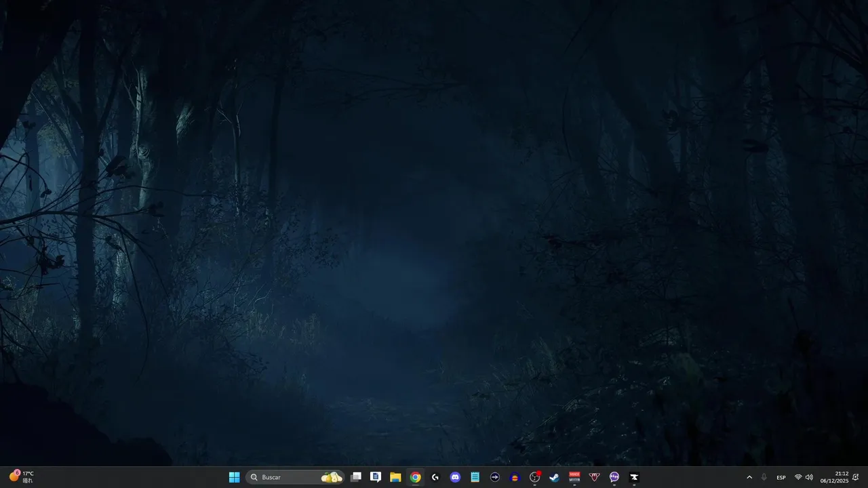The image size is (868, 488).
Task: Open the volume speaker tray icon
Action: point(809,477)
